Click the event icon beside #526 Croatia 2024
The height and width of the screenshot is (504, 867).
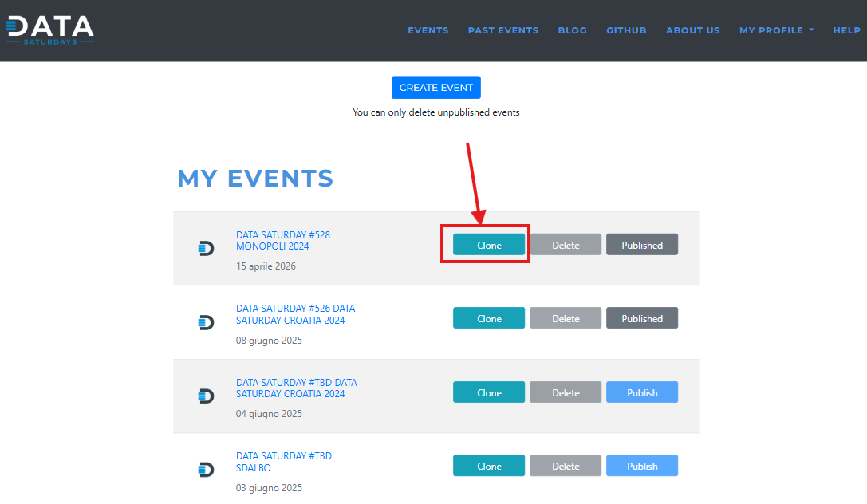point(207,322)
